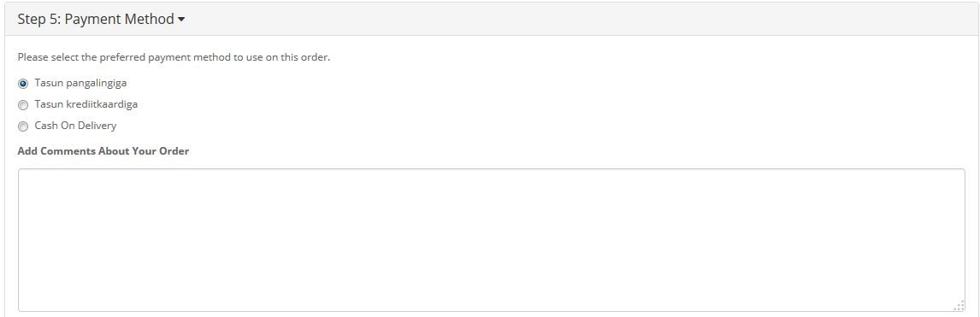The width and height of the screenshot is (980, 317).
Task: Switch payment to credit card krediitkaardiga option
Action: pos(23,105)
